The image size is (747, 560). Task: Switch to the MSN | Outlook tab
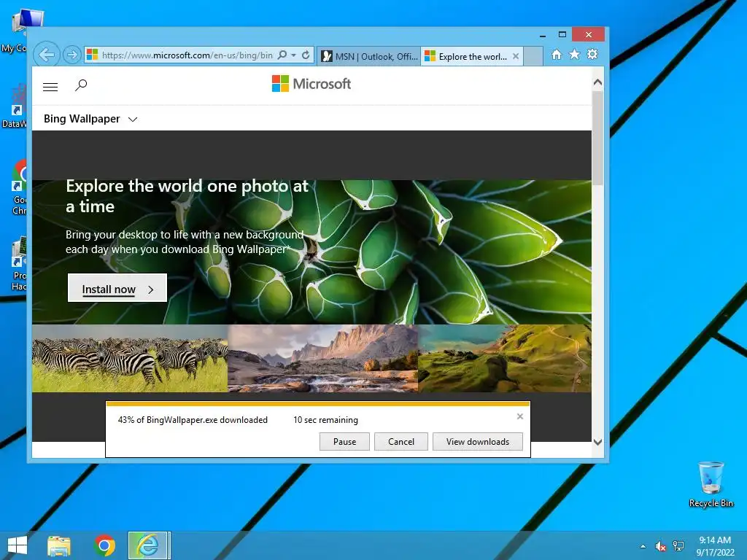click(369, 56)
